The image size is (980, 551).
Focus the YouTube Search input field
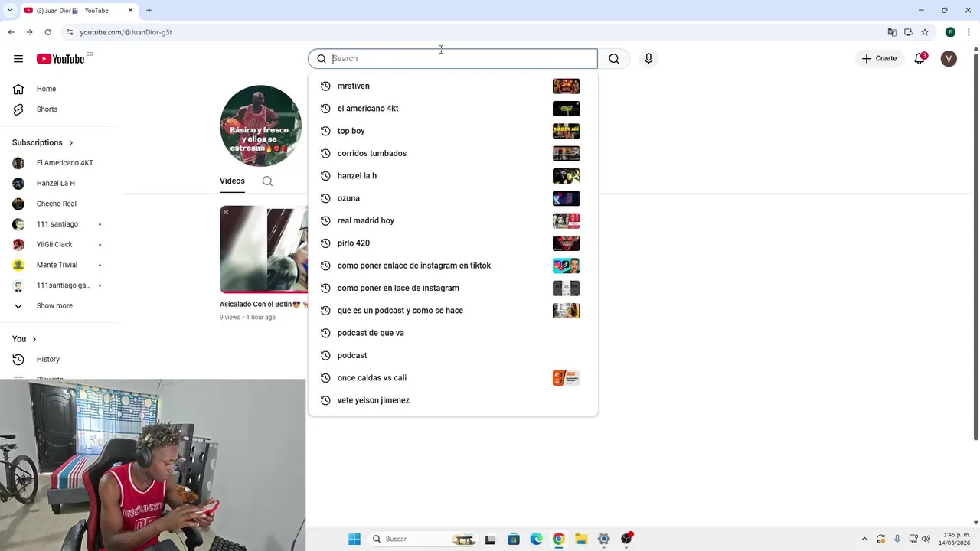[x=453, y=59]
